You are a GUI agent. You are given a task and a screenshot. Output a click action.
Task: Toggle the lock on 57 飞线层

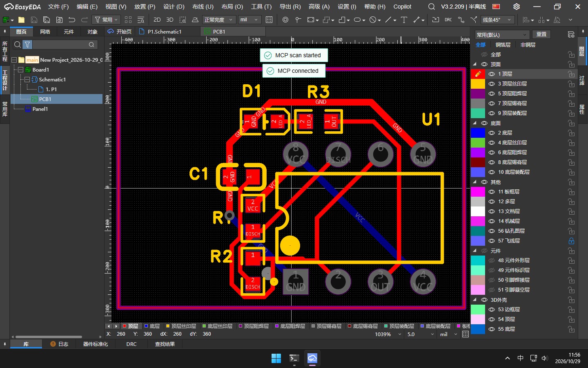click(x=571, y=241)
